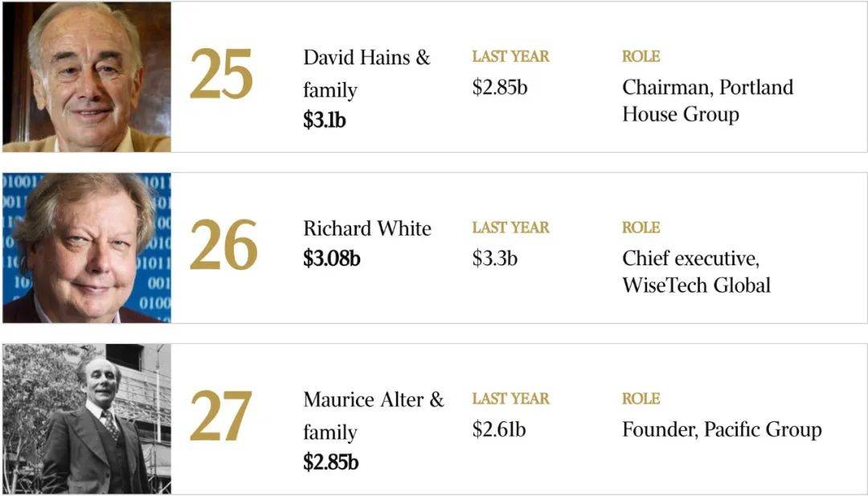Click Chief executive, WiseTech Global role
868x496 pixels.
(x=696, y=272)
